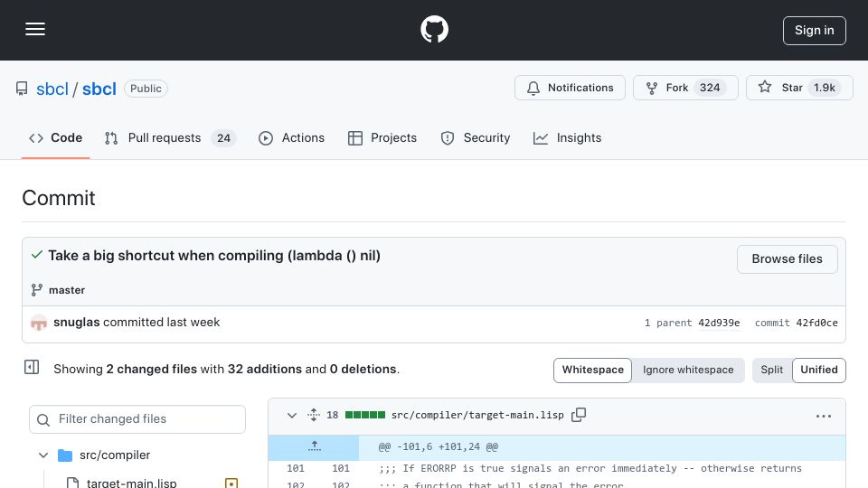Open the Actions tab

(291, 137)
